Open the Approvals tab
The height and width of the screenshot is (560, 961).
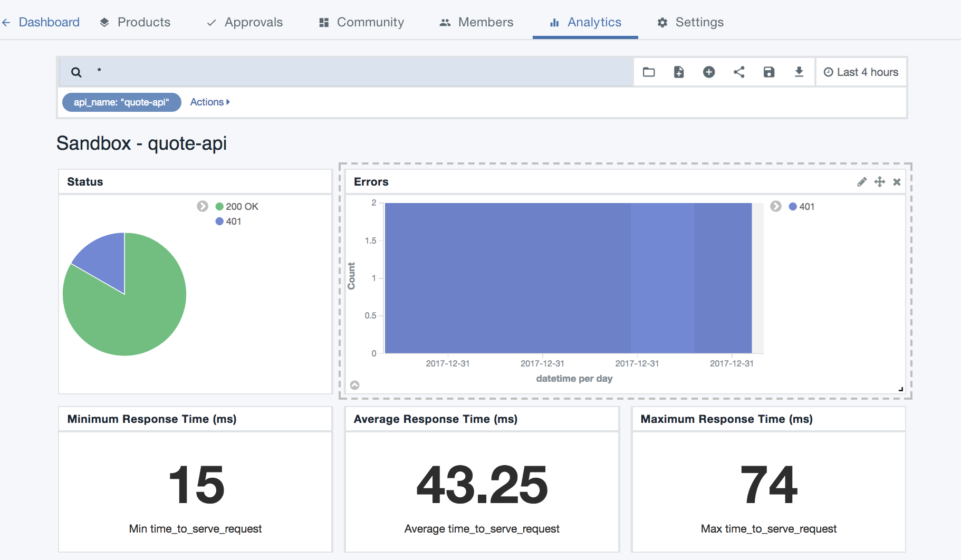245,22
